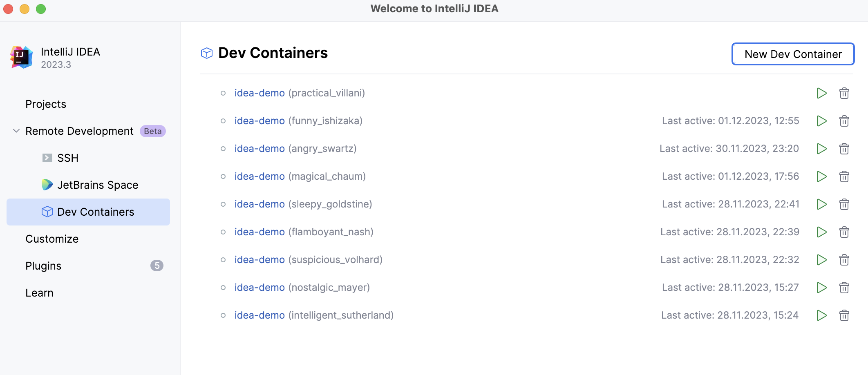Open the Learn section
868x375 pixels.
coord(39,293)
